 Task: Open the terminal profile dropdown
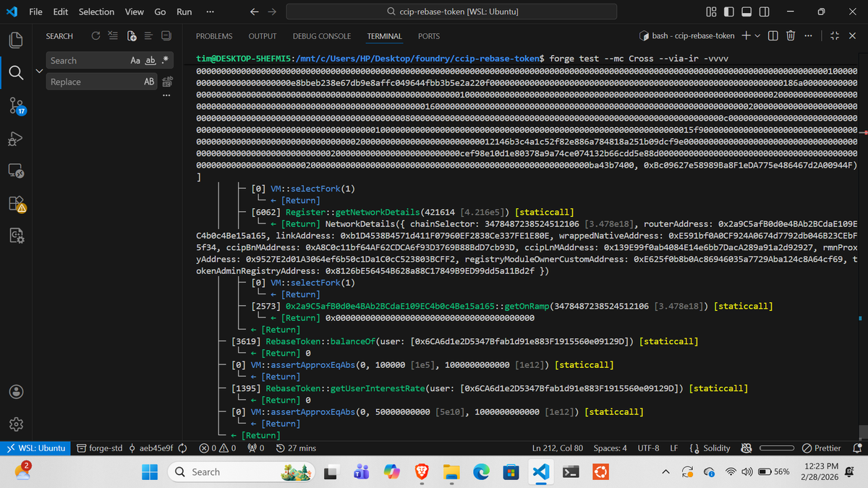(757, 36)
